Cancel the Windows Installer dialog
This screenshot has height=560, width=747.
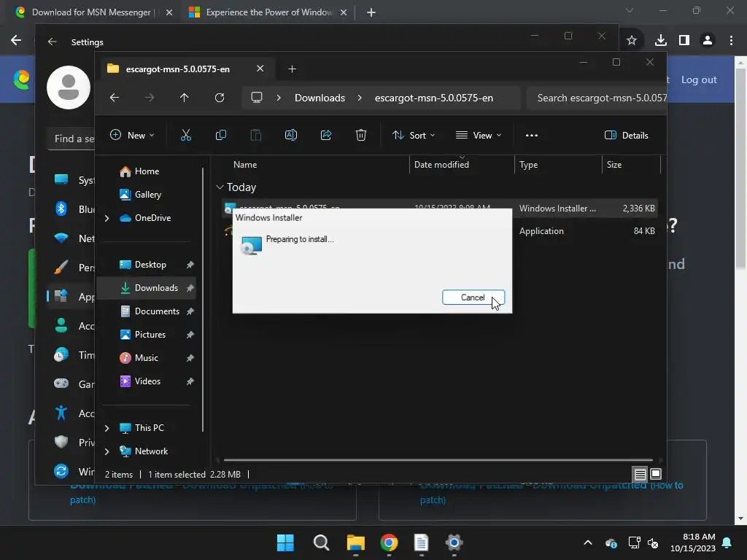[x=473, y=297]
